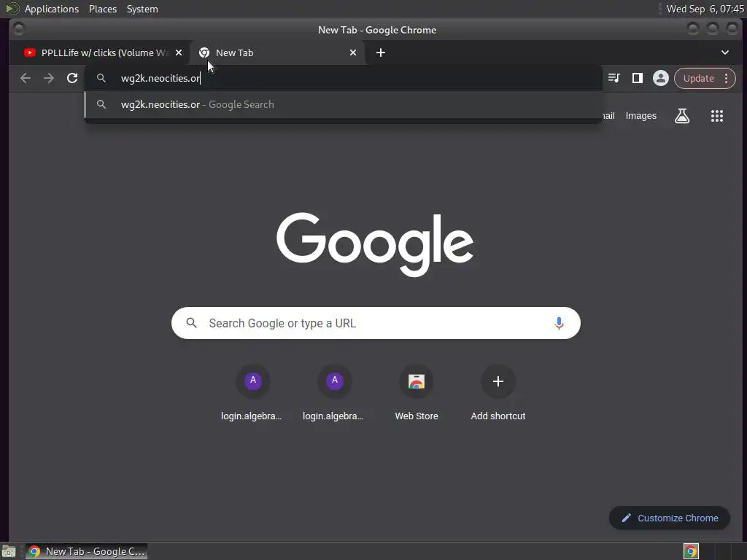
Task: Open the System menu
Action: coord(142,9)
